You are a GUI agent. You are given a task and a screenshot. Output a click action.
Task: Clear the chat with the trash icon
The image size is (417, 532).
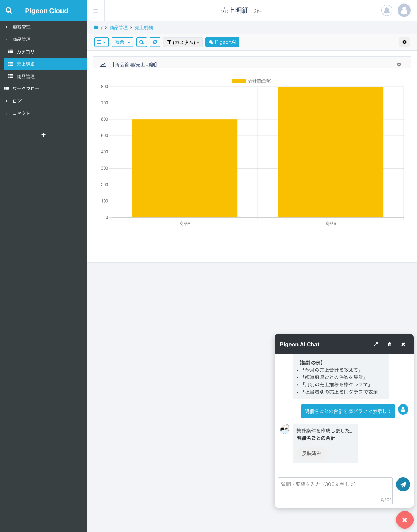point(389,344)
